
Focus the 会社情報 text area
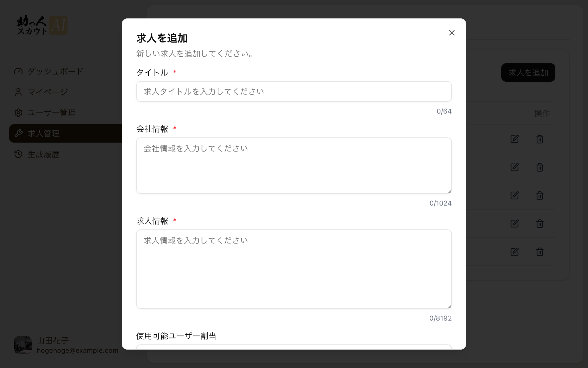click(x=294, y=166)
